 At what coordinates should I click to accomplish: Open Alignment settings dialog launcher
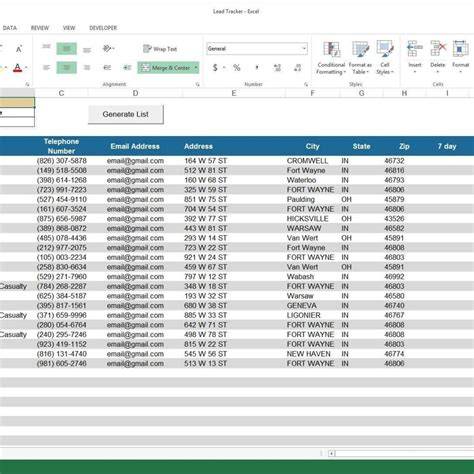click(x=197, y=85)
